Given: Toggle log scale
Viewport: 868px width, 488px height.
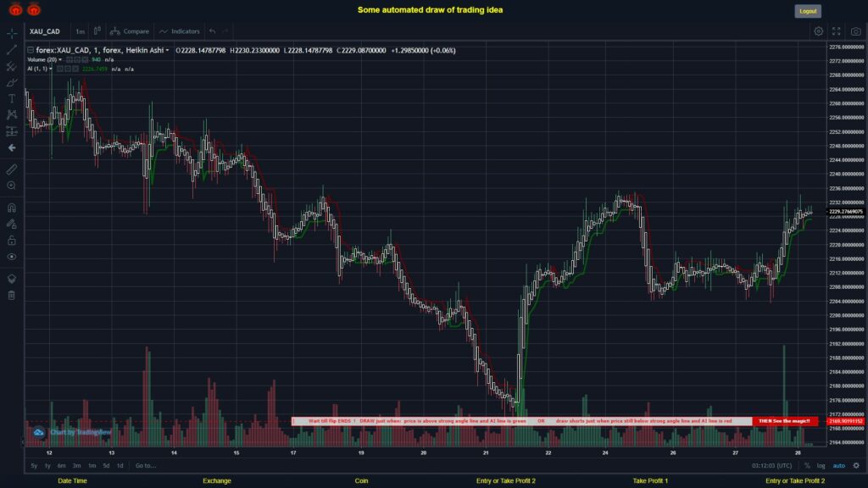Looking at the screenshot, I should tap(821, 466).
